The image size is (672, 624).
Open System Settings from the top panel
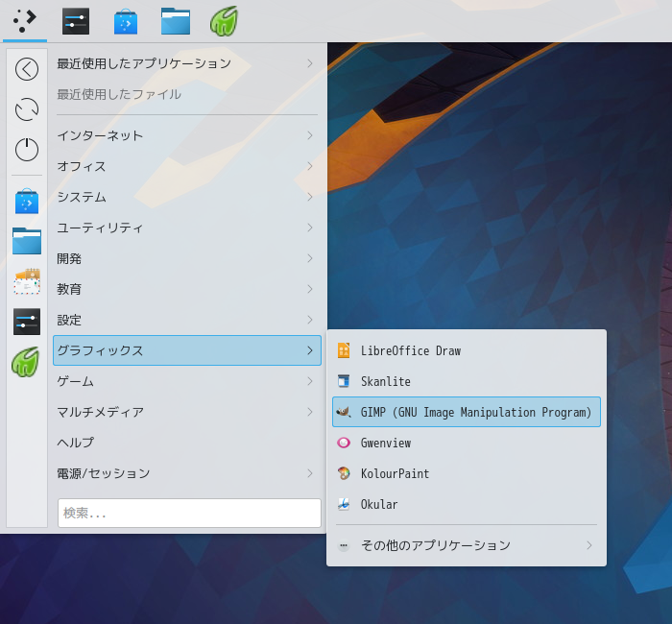[76, 21]
